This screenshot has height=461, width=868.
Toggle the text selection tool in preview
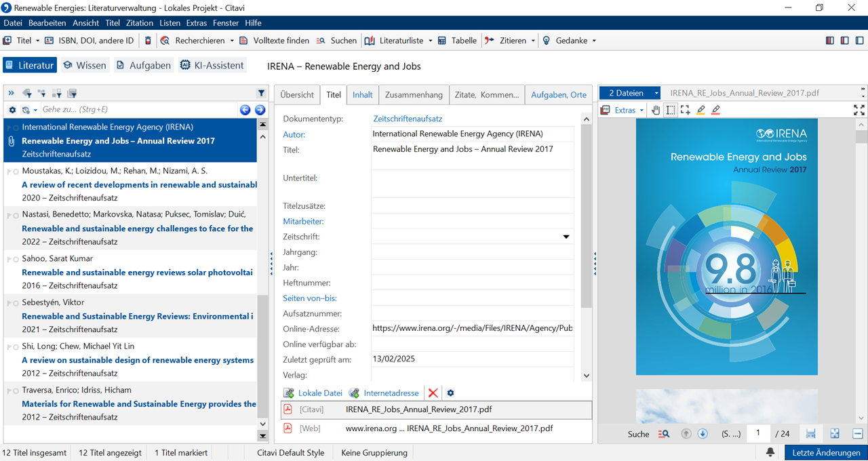[671, 110]
